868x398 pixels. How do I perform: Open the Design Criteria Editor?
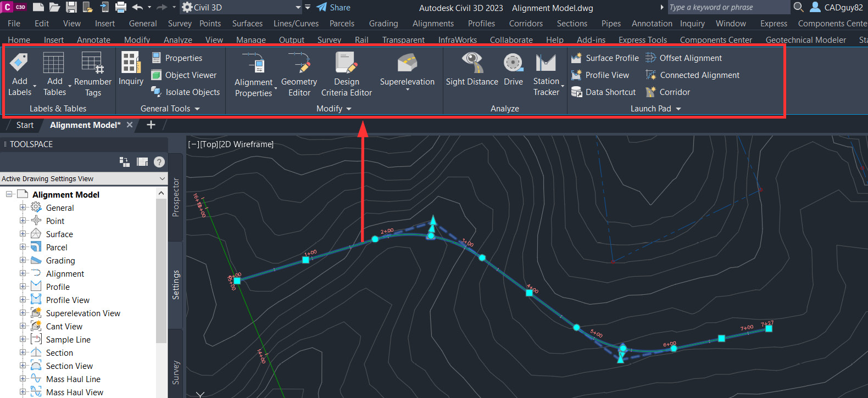tap(347, 75)
